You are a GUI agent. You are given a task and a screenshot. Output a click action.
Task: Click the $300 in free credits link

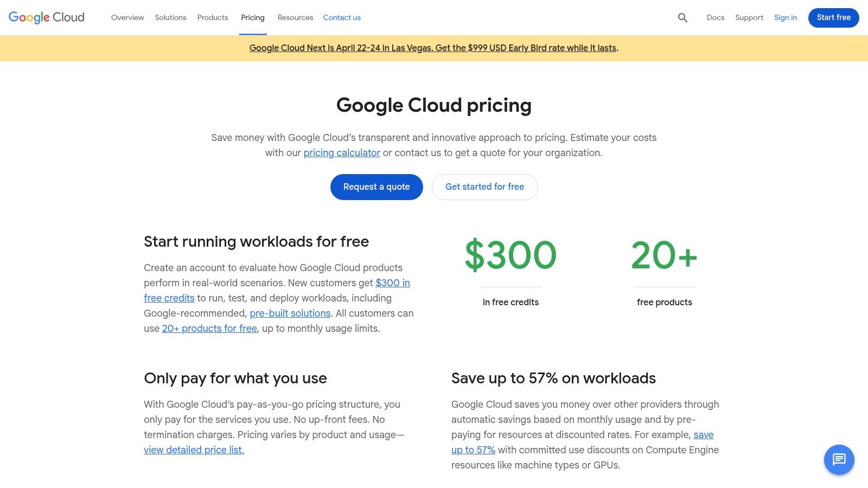tap(392, 282)
